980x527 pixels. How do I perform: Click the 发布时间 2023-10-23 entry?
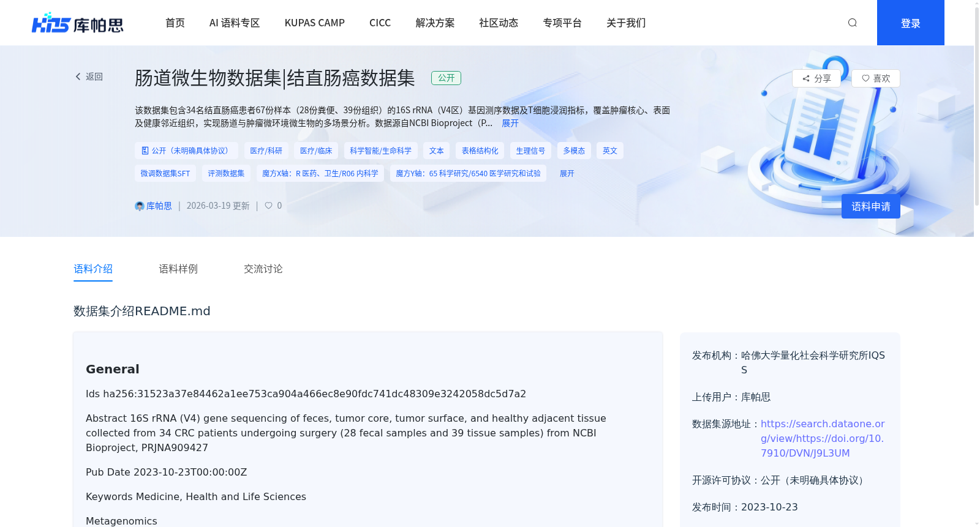click(x=745, y=507)
